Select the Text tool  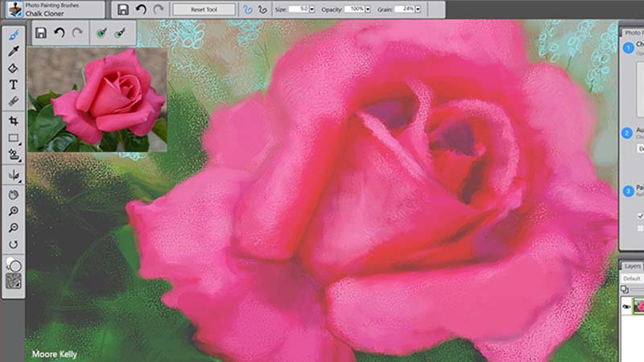[14, 84]
